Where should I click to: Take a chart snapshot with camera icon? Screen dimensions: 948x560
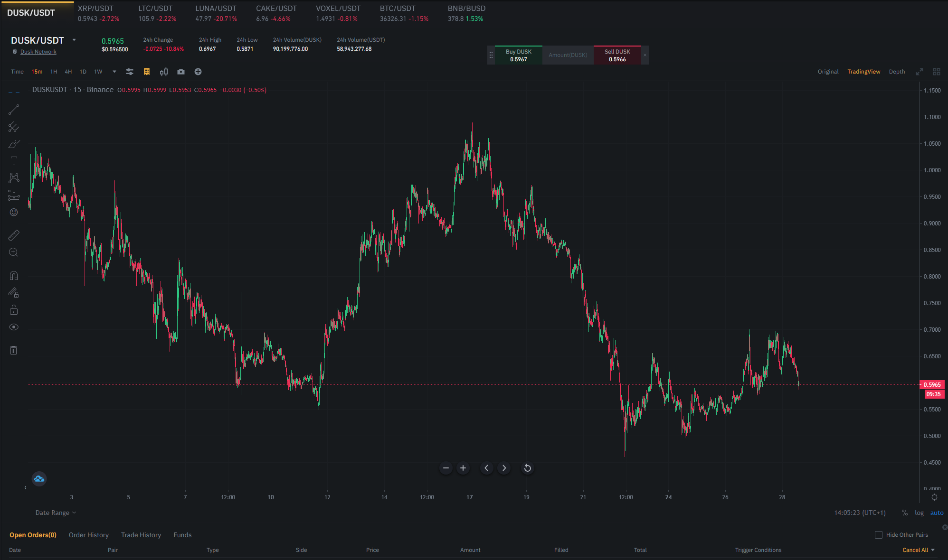click(x=181, y=72)
